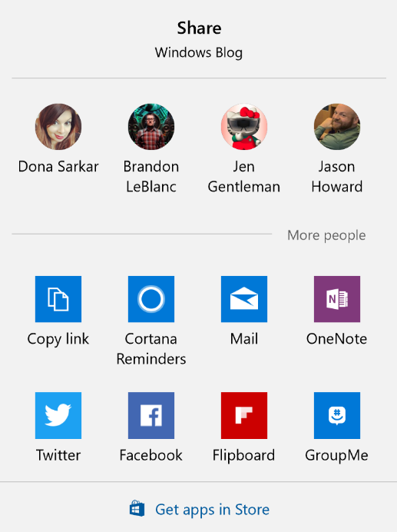Select the Jason Howard name text
Screen dimensions: 397x532
tap(337, 176)
